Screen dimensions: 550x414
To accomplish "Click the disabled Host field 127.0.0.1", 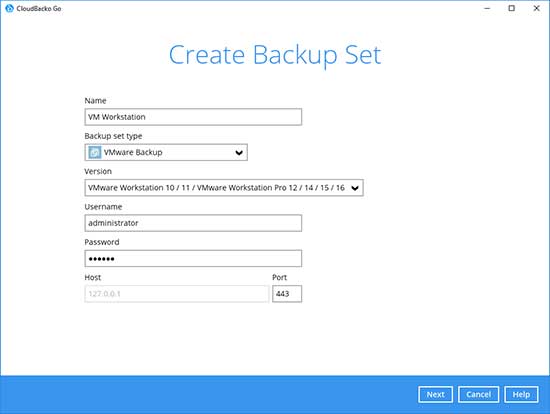I will 177,294.
